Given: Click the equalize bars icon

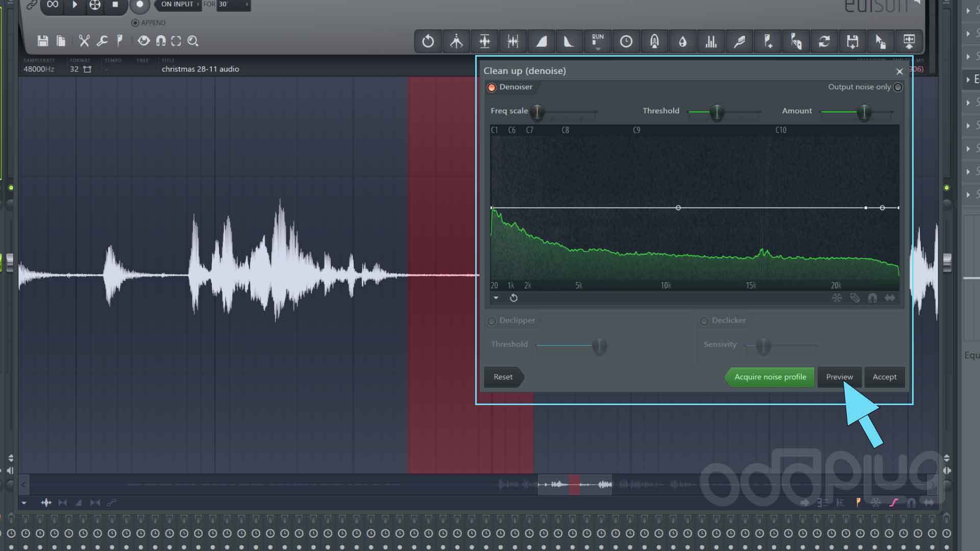Looking at the screenshot, I should coord(710,41).
